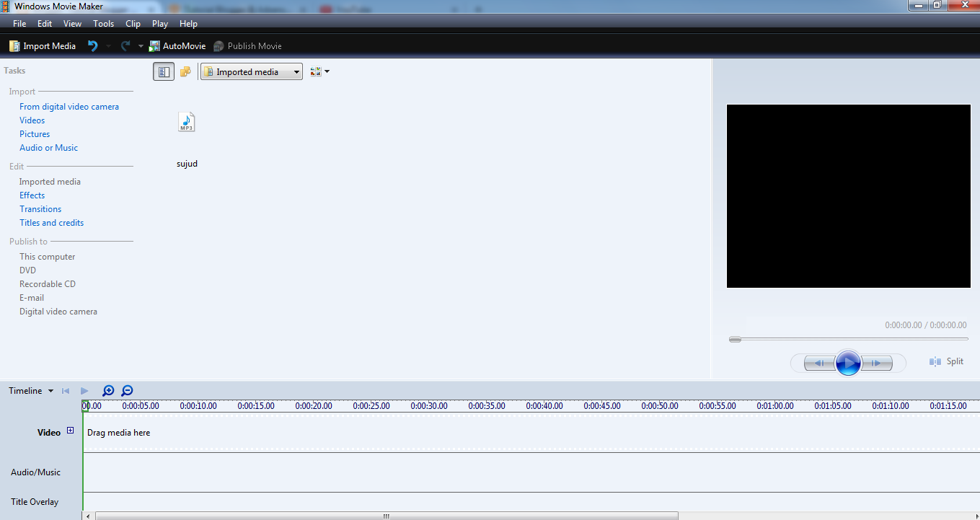The image size is (980, 520).
Task: Rewind the timeline to start
Action: [66, 391]
